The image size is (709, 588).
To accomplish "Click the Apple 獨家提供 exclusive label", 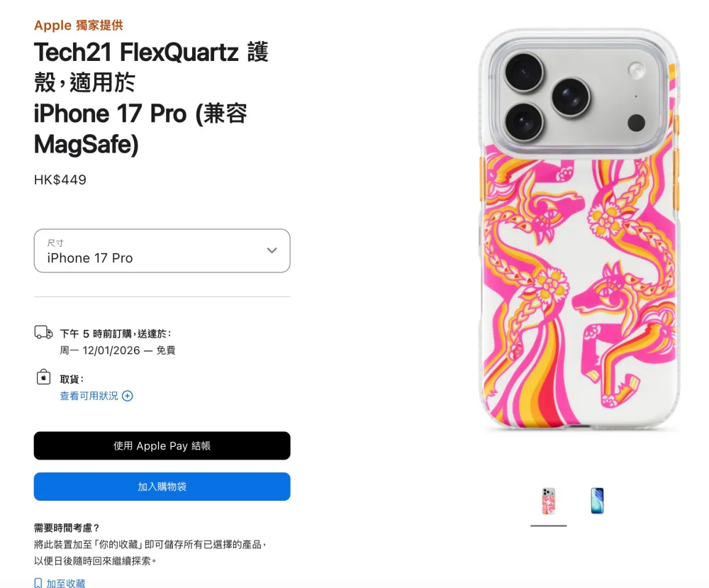I will pyautogui.click(x=79, y=25).
